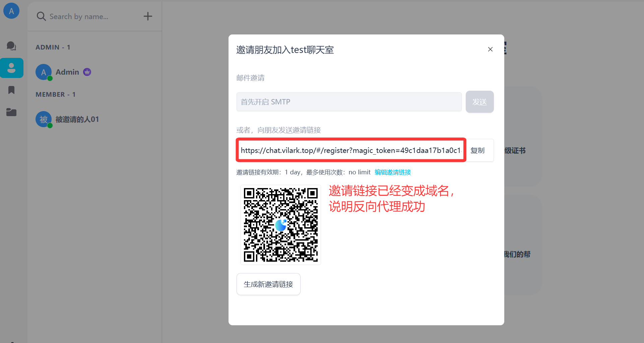
Task: Click the invite link URL field
Action: tap(350, 151)
